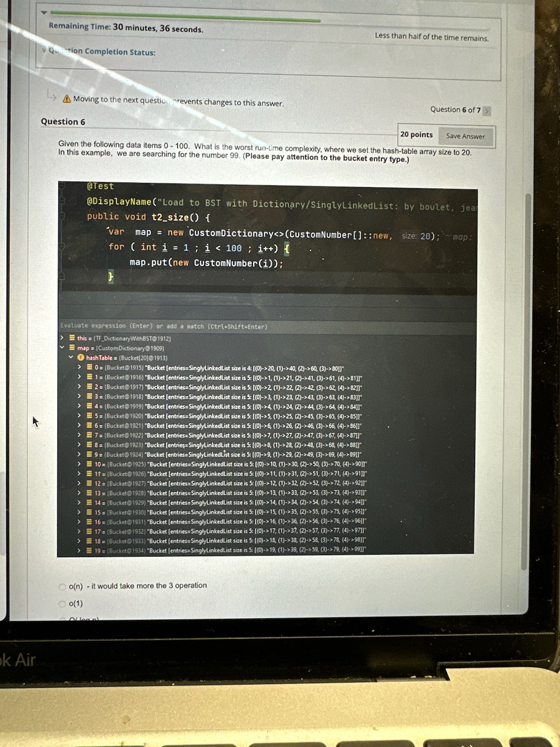Click the '20 points' label
Viewport: 560px width, 747px height.
[x=416, y=134]
